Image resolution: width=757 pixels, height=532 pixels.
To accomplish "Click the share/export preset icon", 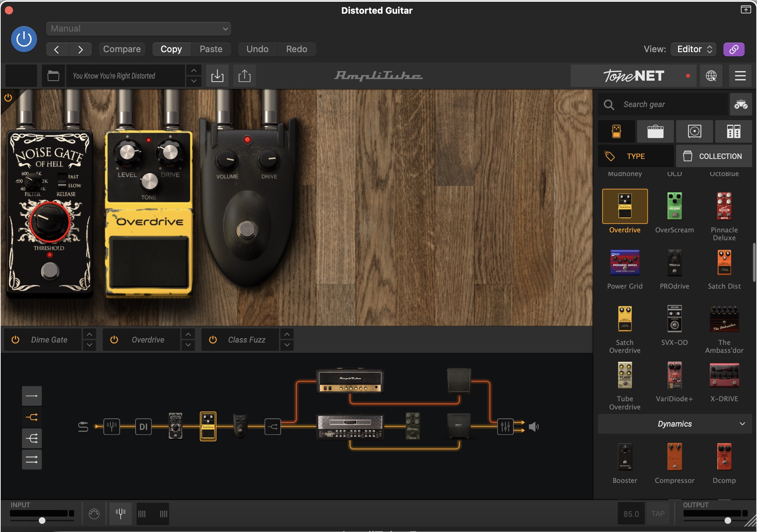I will [244, 76].
